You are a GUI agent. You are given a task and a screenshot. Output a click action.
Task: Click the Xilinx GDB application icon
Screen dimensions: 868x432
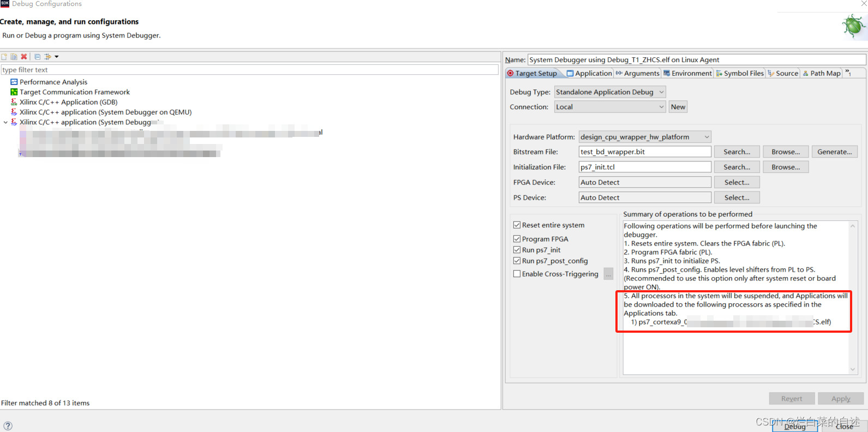pyautogui.click(x=14, y=102)
